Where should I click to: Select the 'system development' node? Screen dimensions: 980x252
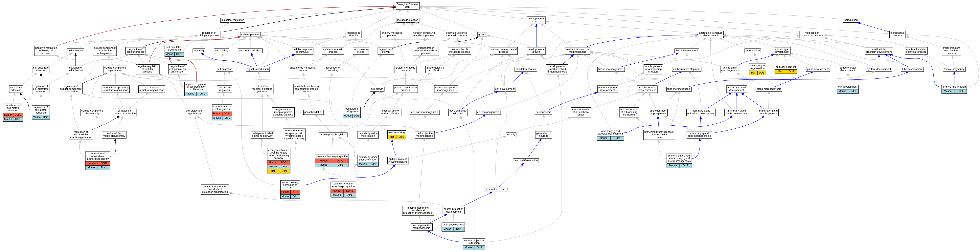879,69
